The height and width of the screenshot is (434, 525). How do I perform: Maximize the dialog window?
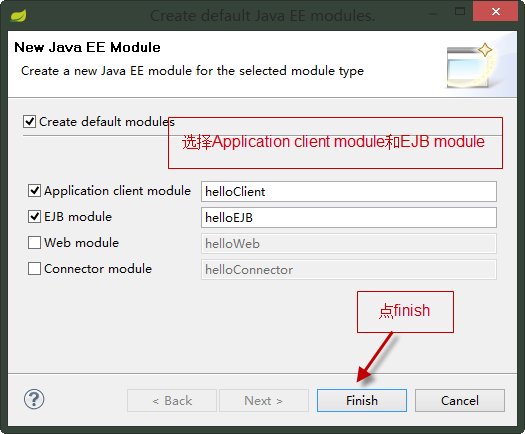point(460,11)
